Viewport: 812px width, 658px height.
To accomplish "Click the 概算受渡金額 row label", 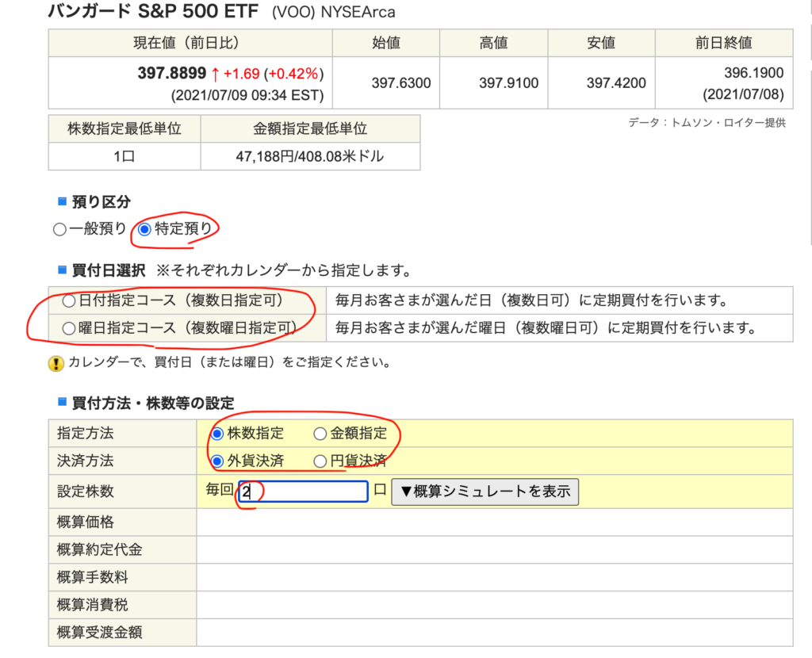I will 99,632.
